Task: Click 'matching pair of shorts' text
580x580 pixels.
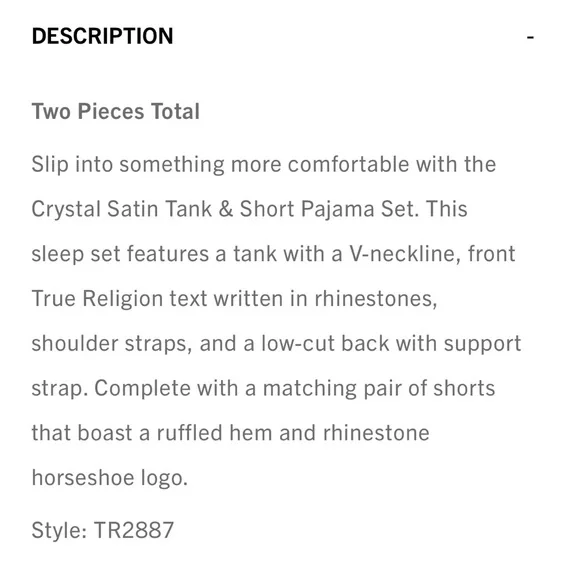Action: click(x=379, y=388)
